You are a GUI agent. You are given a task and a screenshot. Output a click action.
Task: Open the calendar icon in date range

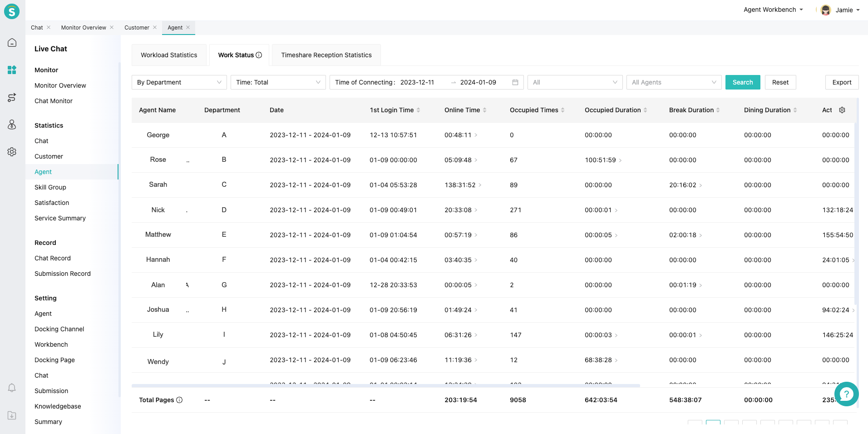pyautogui.click(x=515, y=82)
